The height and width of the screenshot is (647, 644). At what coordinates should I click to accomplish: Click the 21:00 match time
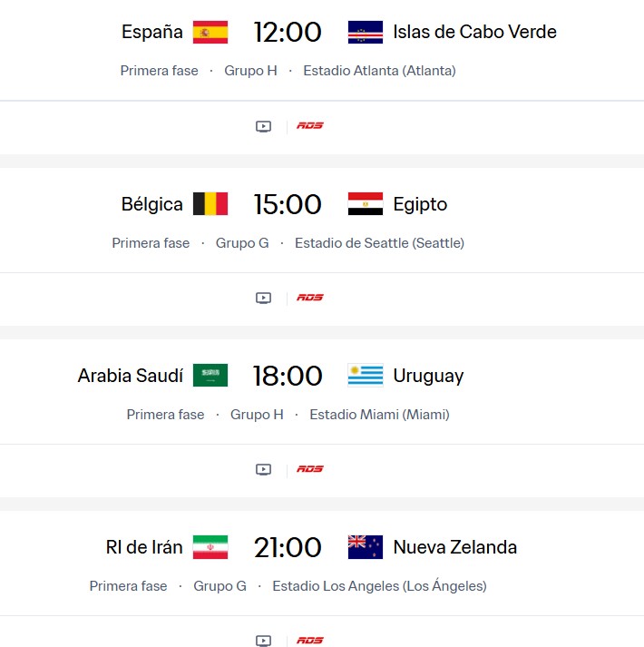point(288,547)
